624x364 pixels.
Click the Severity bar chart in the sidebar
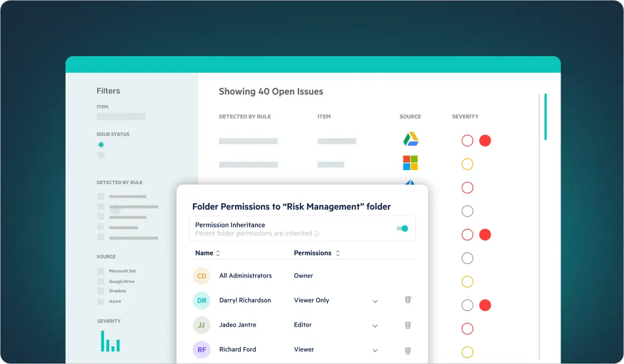pyautogui.click(x=110, y=341)
